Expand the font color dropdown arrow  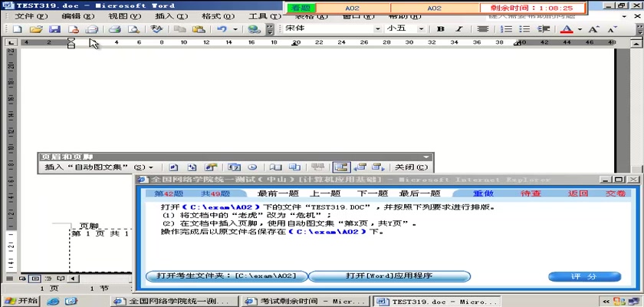click(x=580, y=29)
